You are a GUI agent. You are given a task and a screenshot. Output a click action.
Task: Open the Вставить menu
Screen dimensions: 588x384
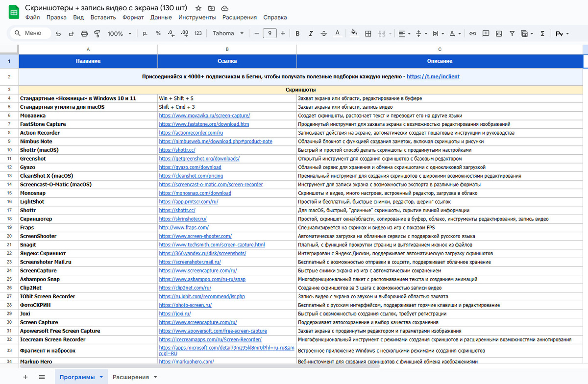103,17
